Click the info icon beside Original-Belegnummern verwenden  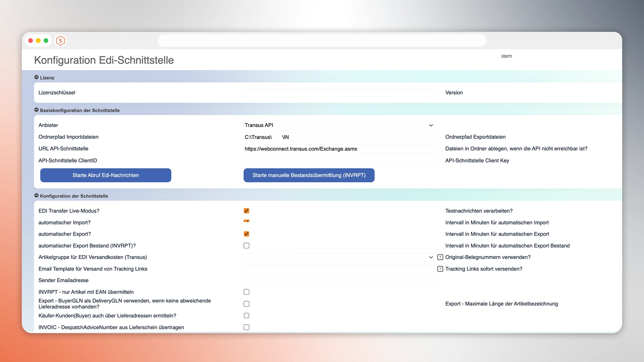440,257
